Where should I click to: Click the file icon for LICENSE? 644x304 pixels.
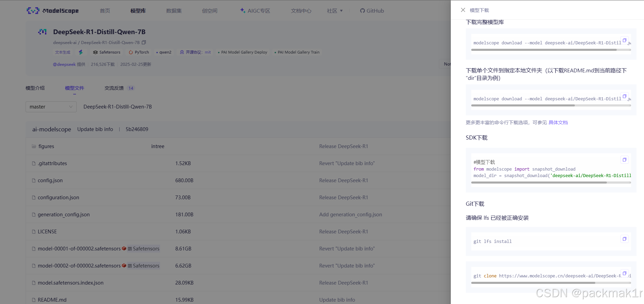pos(34,232)
